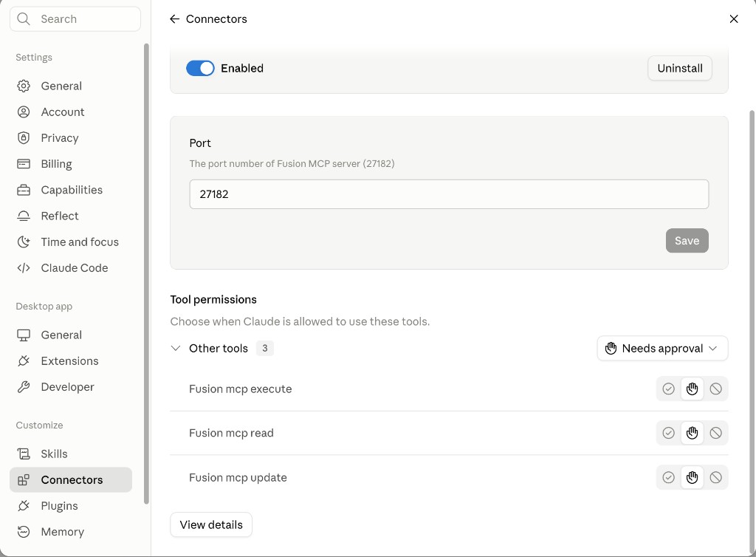Open the Capabilities settings page

[x=70, y=190]
